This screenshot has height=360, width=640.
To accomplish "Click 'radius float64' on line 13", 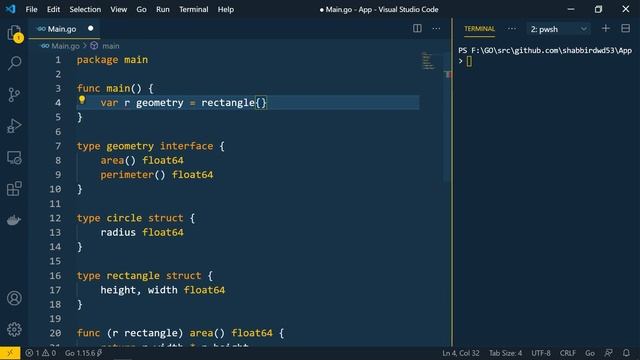I will coord(142,232).
